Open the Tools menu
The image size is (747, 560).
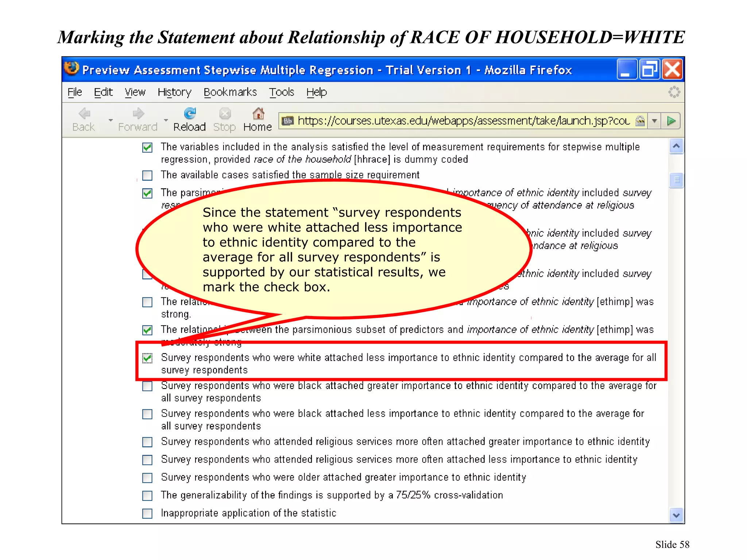[x=282, y=92]
